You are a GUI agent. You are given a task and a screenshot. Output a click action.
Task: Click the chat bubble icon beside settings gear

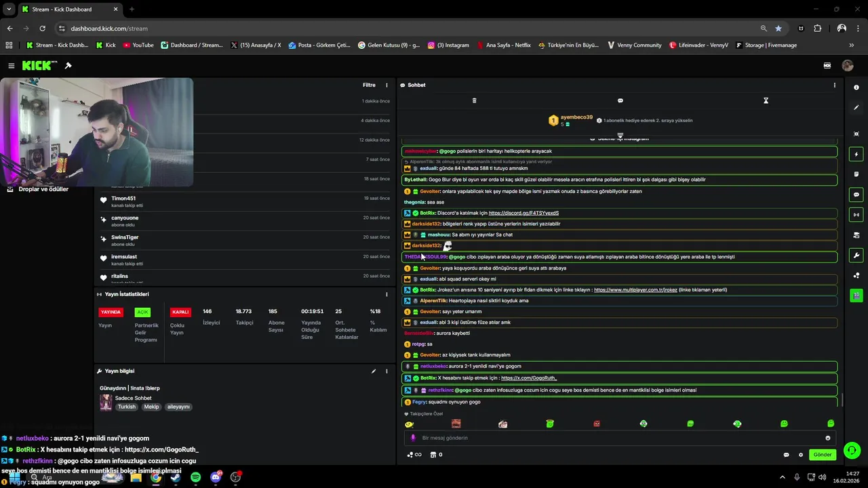pos(786,455)
